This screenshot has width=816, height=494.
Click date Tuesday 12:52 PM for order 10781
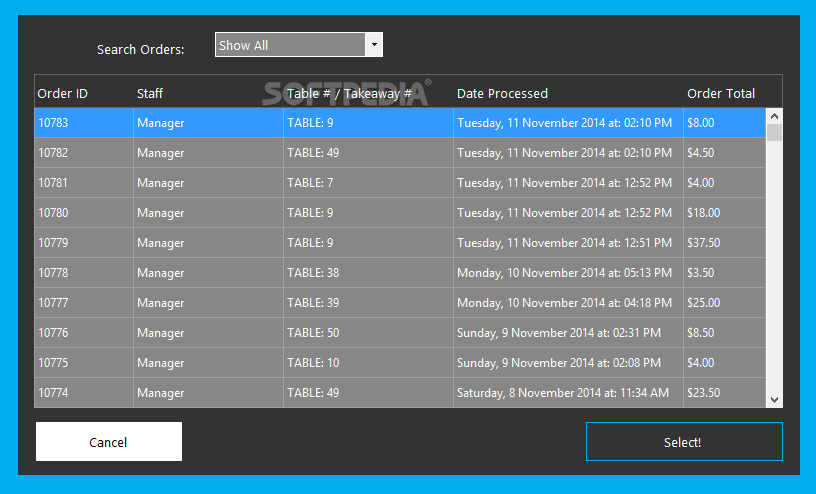point(568,183)
